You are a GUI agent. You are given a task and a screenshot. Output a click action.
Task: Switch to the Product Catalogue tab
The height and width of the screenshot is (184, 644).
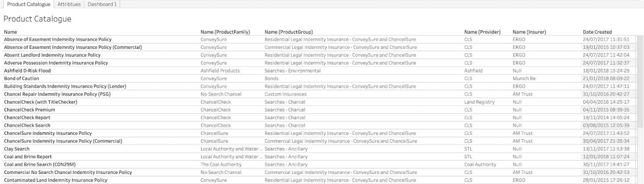29,4
